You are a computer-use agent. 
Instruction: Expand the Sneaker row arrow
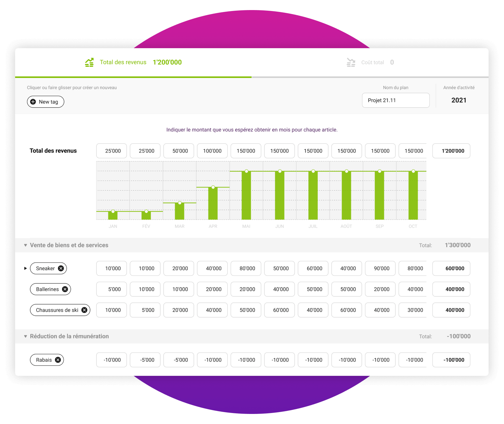(25, 268)
